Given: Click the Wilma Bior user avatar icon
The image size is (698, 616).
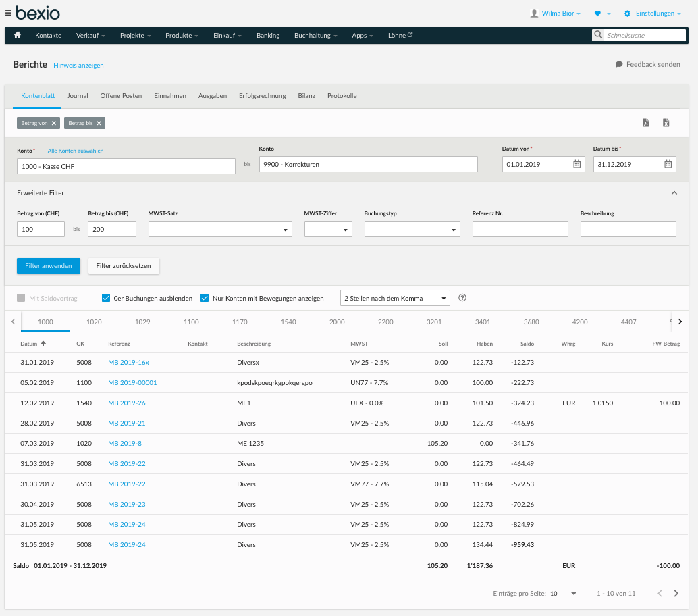Looking at the screenshot, I should point(534,14).
